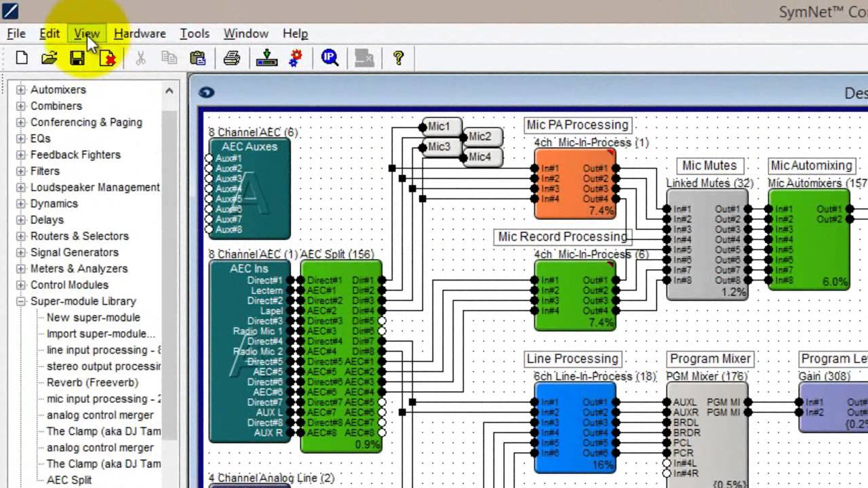Select the blue 6ch Line-In-Process module
Screen dimensions: 868x488
575,428
